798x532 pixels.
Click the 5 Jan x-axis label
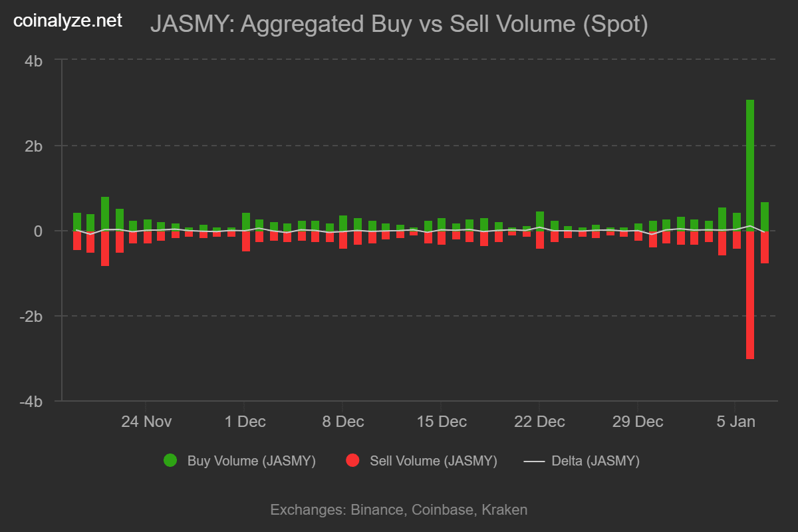[x=735, y=422]
